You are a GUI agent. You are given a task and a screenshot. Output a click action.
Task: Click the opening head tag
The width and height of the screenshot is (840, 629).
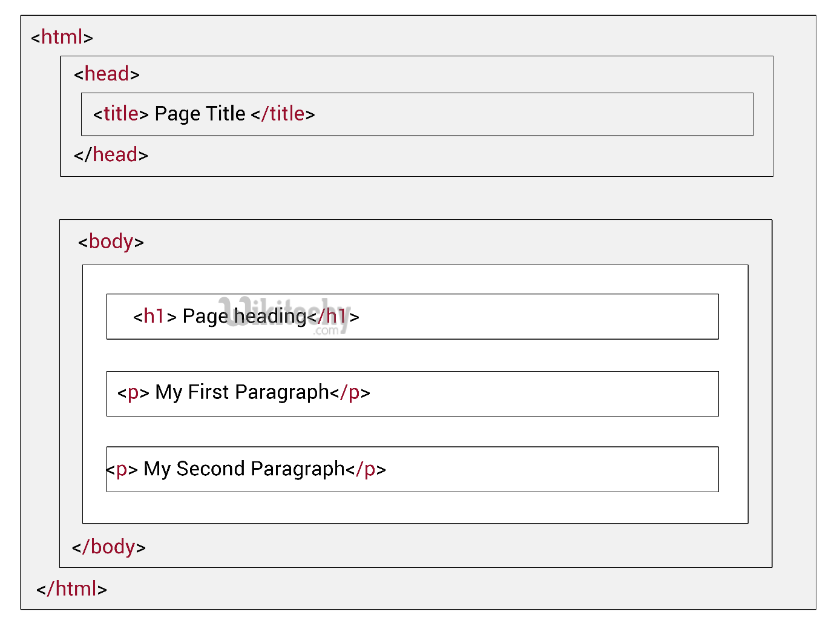click(107, 74)
